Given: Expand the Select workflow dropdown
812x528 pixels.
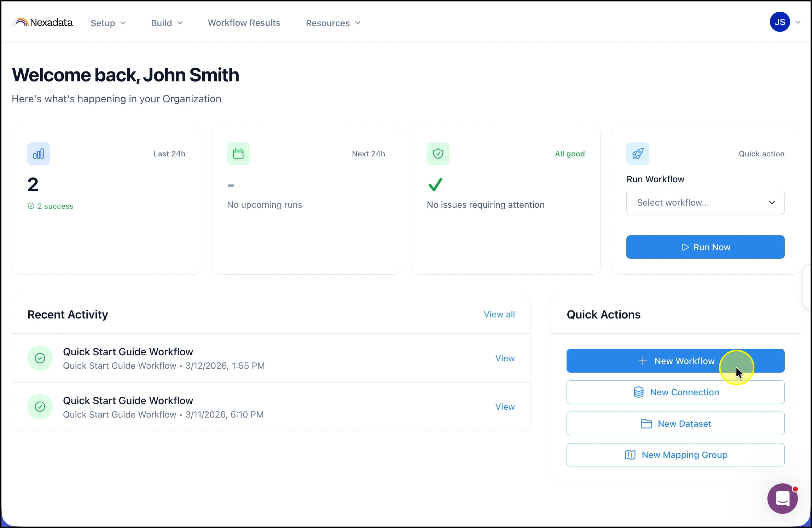Looking at the screenshot, I should tap(705, 202).
